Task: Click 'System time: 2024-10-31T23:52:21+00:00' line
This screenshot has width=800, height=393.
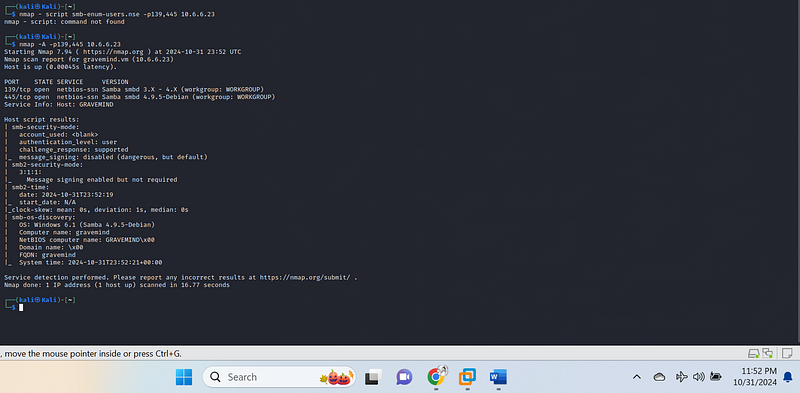Action: coord(91,262)
